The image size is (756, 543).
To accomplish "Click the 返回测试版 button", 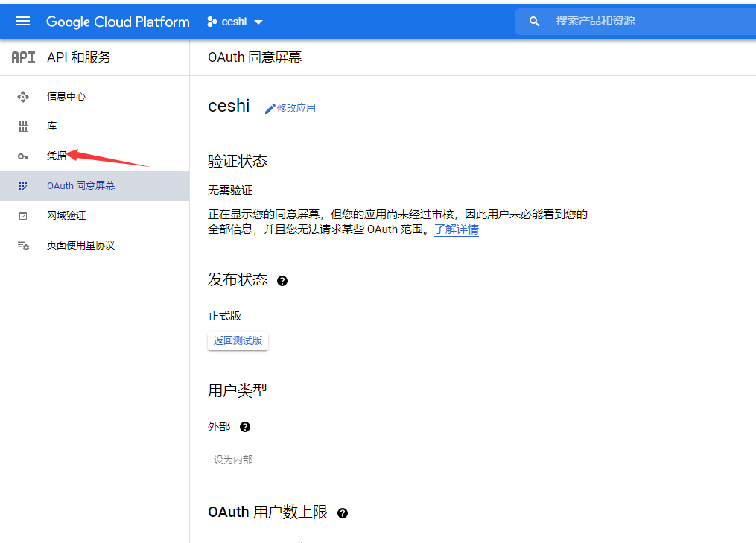I will (238, 340).
